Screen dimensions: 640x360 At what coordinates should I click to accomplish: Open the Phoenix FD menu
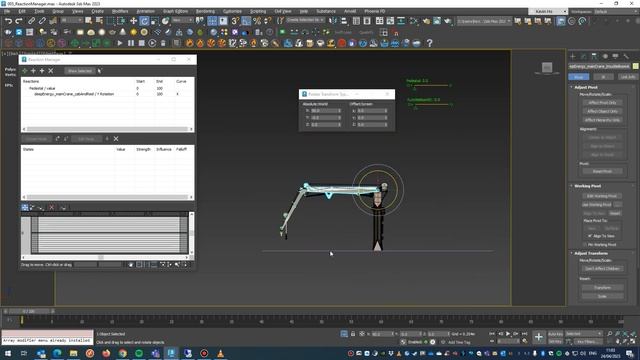[375, 11]
